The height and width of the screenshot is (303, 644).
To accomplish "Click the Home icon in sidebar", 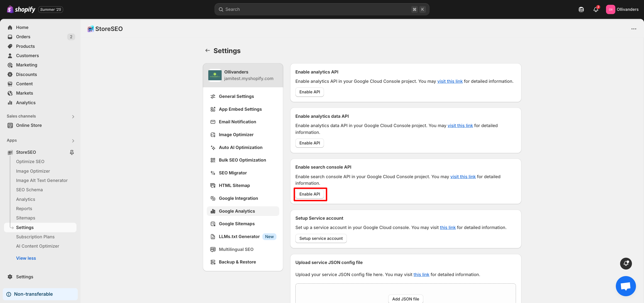I will tap(10, 27).
